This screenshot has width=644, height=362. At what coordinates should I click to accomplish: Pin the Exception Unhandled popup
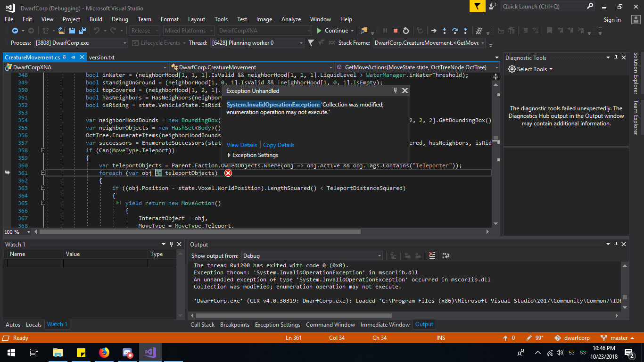click(396, 90)
